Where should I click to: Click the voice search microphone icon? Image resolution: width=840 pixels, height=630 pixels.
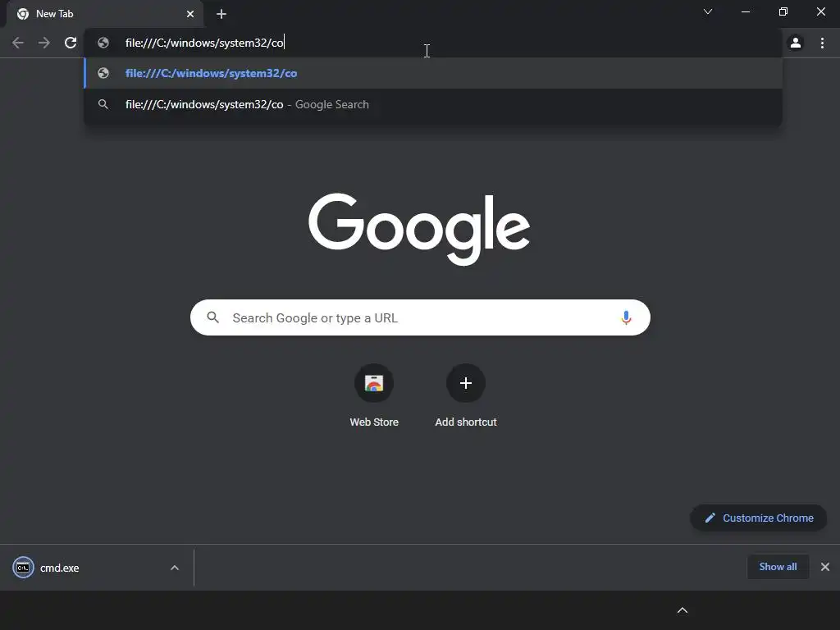pyautogui.click(x=626, y=317)
